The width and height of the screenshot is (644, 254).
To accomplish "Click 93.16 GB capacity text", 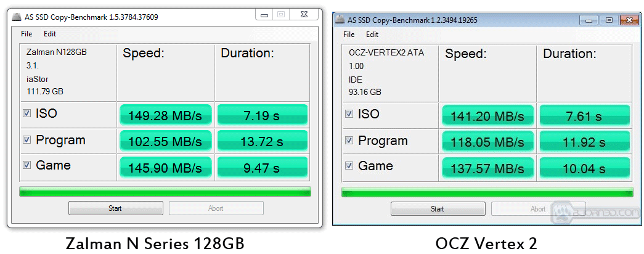I will point(365,92).
